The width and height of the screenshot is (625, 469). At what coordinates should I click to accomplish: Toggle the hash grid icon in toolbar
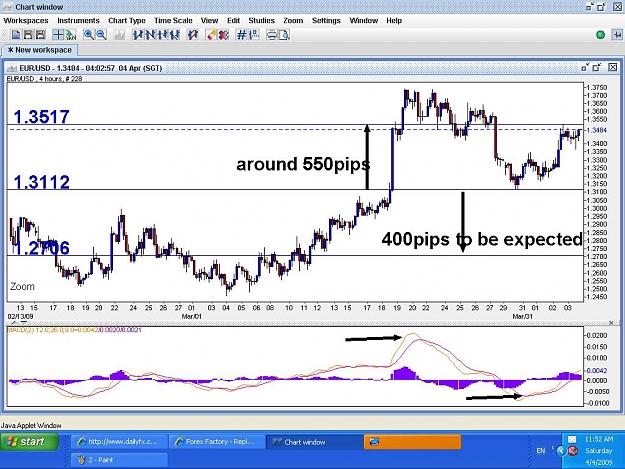[242, 35]
